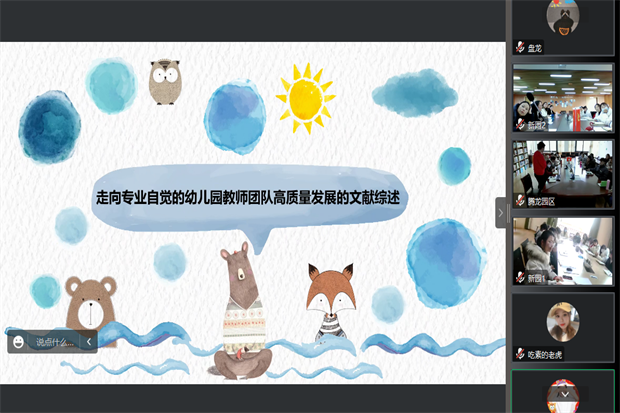The width and height of the screenshot is (620, 413).
Task: Collapse the participant video strip using side arrow
Action: pyautogui.click(x=501, y=212)
